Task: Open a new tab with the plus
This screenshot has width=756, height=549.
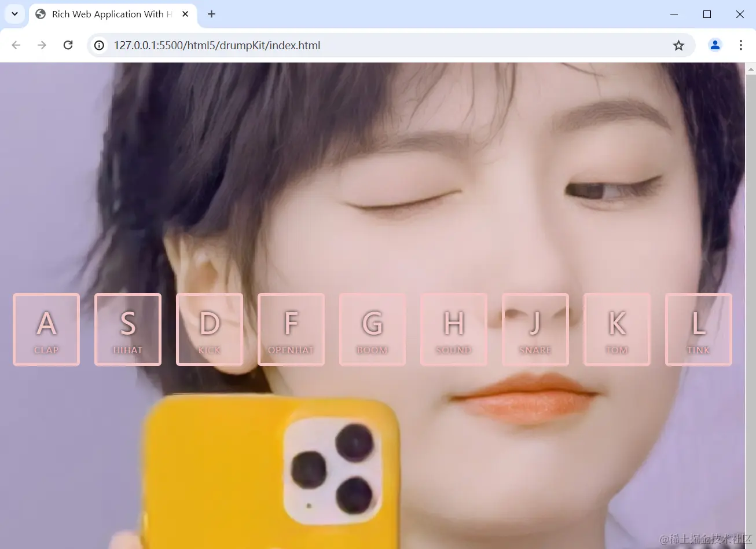Action: [x=211, y=14]
